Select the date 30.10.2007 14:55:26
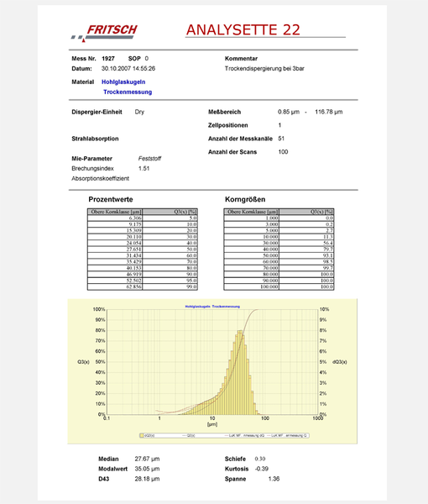This screenshot has height=504, width=428. (128, 69)
